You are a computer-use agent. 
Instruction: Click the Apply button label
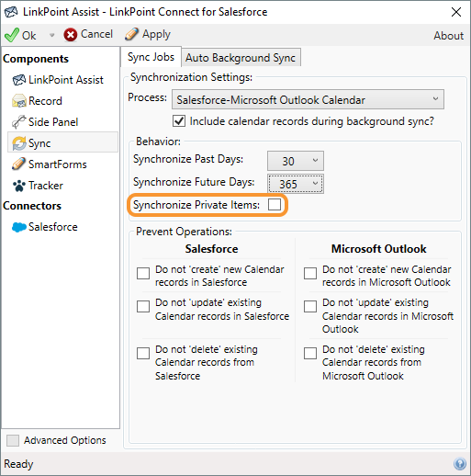point(156,35)
